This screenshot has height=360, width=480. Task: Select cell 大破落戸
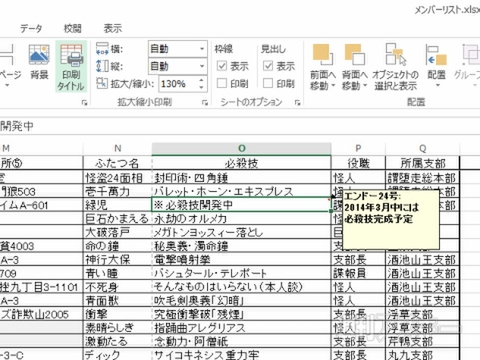[117, 232]
